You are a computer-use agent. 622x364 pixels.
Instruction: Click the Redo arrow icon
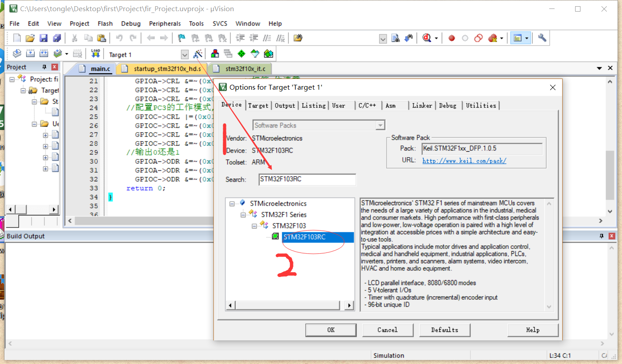pyautogui.click(x=133, y=38)
